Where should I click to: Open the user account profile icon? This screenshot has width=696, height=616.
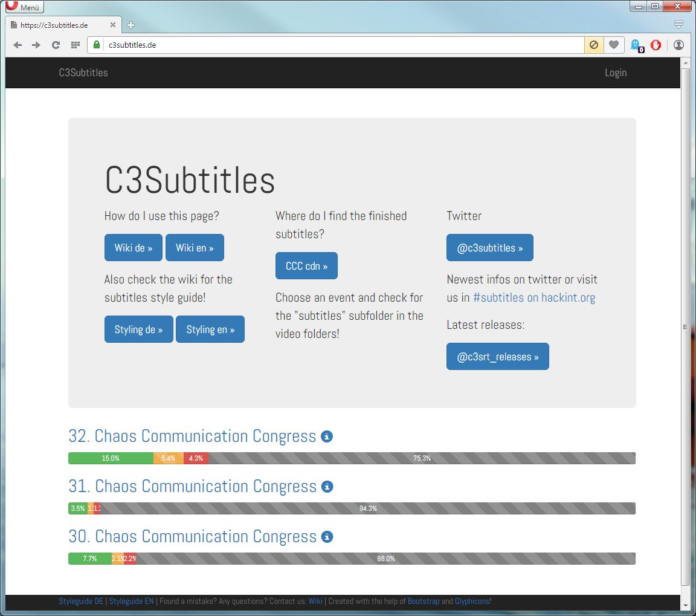pos(678,45)
